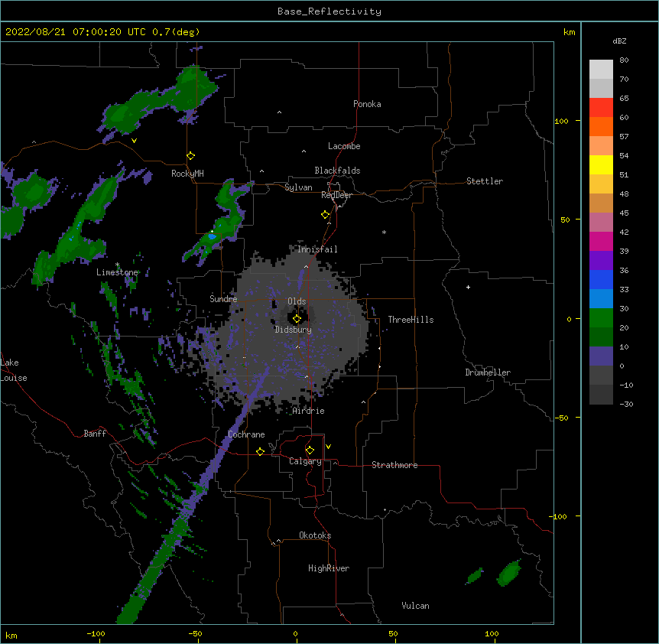Click the km unit label at bottom left

[11, 635]
